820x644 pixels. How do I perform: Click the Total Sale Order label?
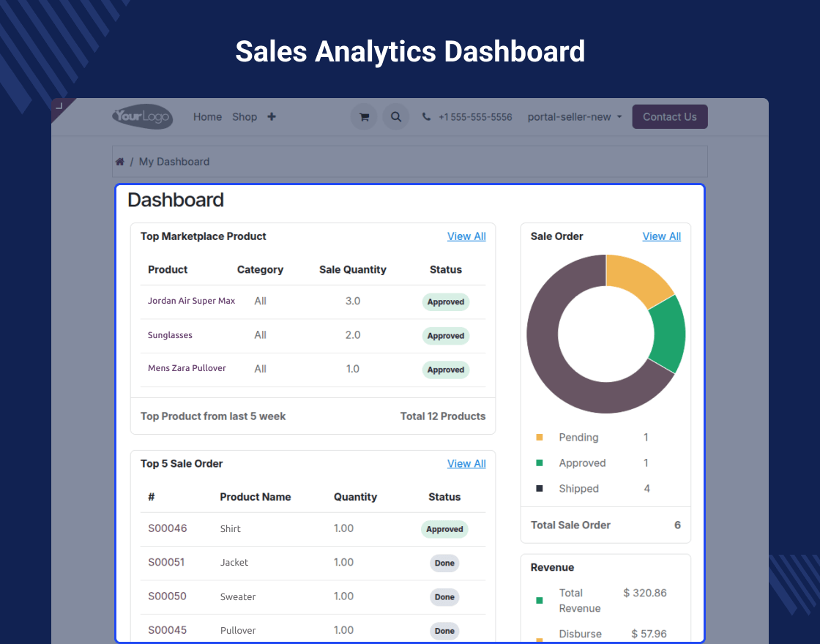pos(570,525)
